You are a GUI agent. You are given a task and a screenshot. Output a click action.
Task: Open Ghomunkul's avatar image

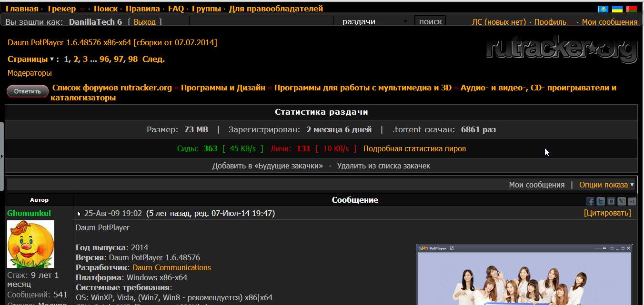[x=30, y=244]
